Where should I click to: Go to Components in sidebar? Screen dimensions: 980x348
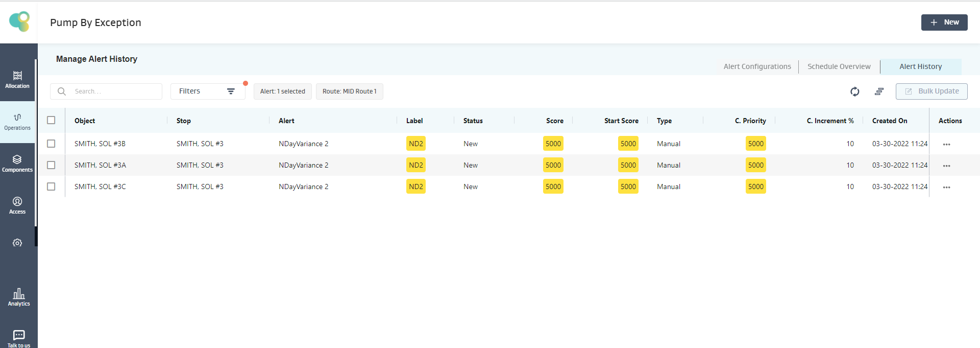17,164
